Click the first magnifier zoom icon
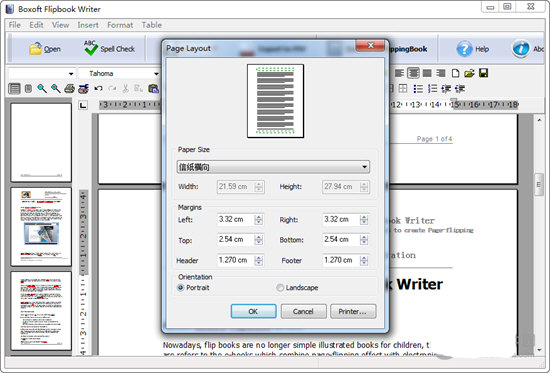 (x=42, y=88)
